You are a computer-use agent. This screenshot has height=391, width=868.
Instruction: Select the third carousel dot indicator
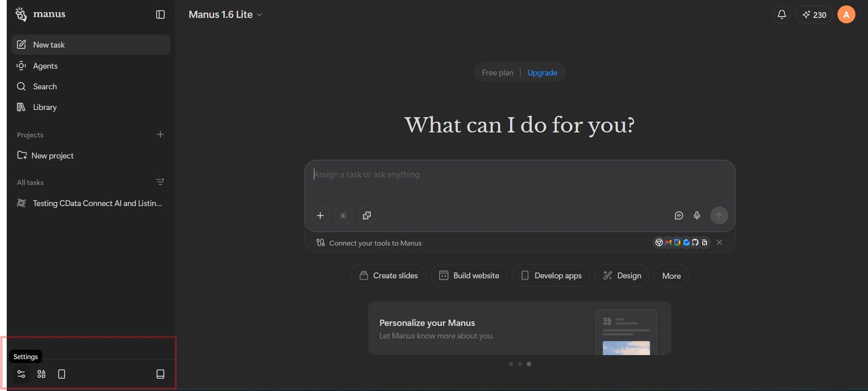(x=529, y=364)
